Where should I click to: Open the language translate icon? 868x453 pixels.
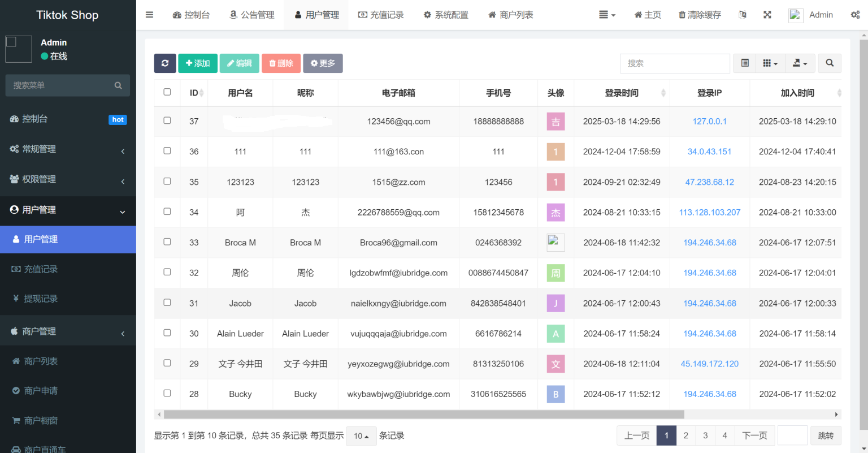point(743,15)
